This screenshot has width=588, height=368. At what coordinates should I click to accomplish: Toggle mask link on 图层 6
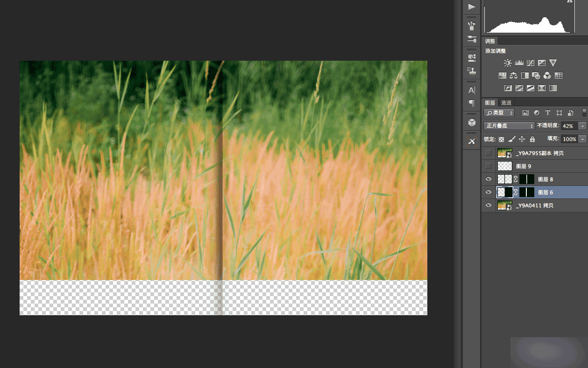516,192
